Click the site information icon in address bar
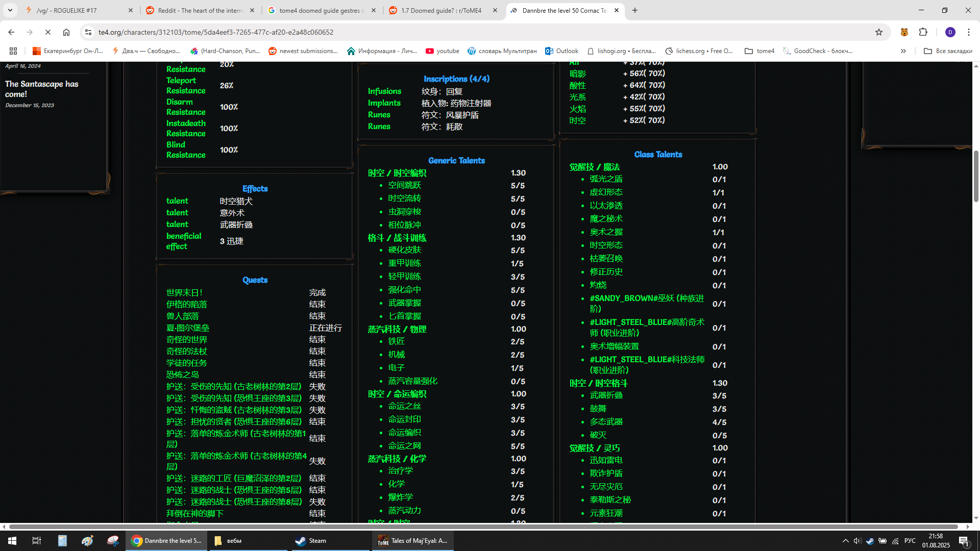 pos(88,32)
